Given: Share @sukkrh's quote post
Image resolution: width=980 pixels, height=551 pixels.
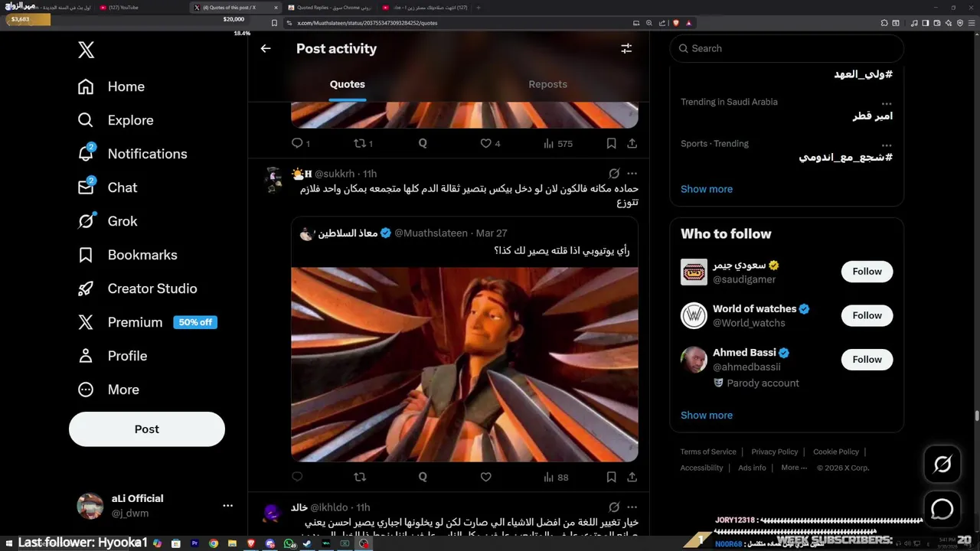Looking at the screenshot, I should click(632, 477).
